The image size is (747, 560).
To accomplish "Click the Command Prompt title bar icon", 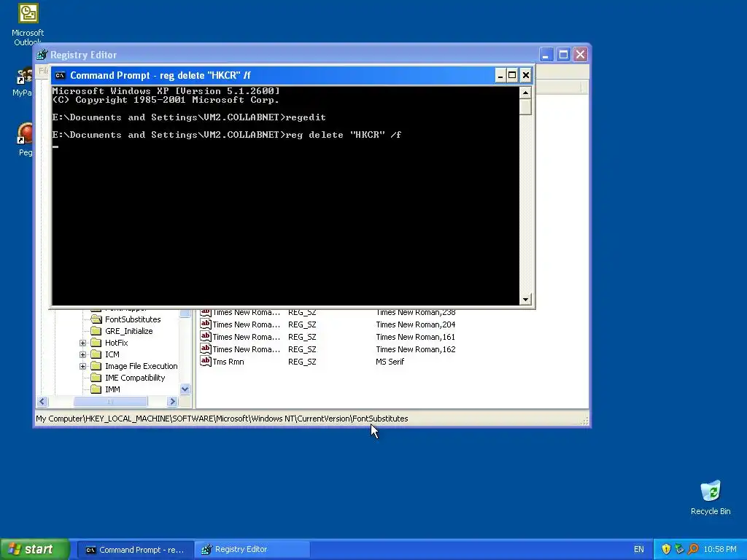I will pos(60,75).
